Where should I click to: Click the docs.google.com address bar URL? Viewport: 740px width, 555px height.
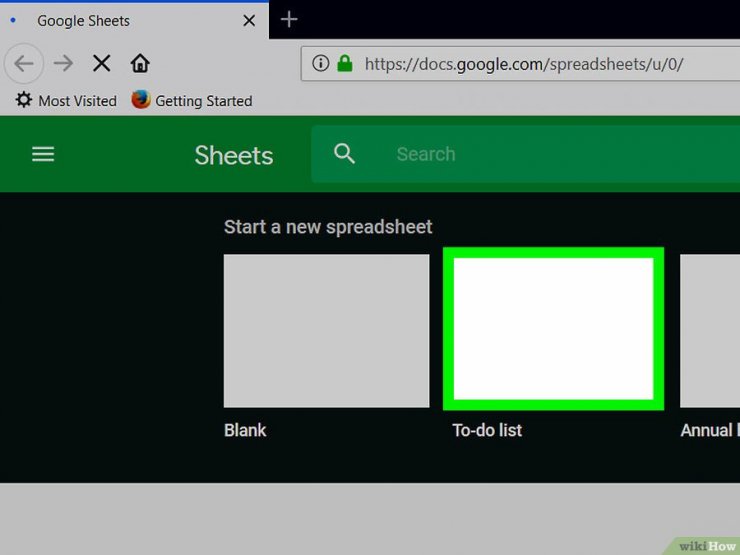pyautogui.click(x=524, y=64)
